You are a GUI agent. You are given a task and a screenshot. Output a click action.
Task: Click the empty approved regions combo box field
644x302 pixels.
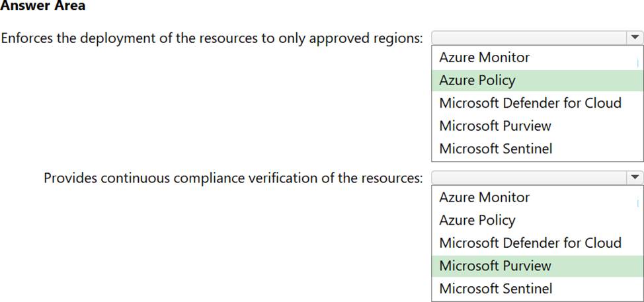[528, 38]
